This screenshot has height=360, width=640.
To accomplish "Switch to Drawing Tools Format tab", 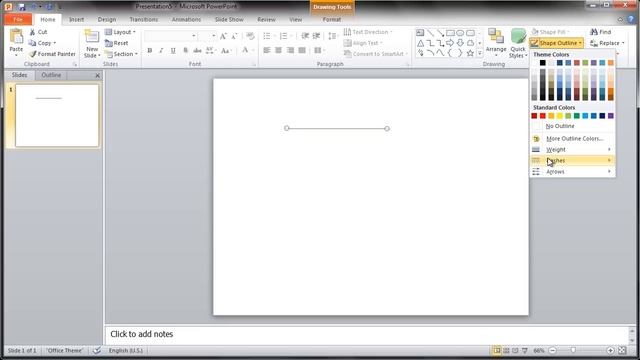I will click(331, 20).
